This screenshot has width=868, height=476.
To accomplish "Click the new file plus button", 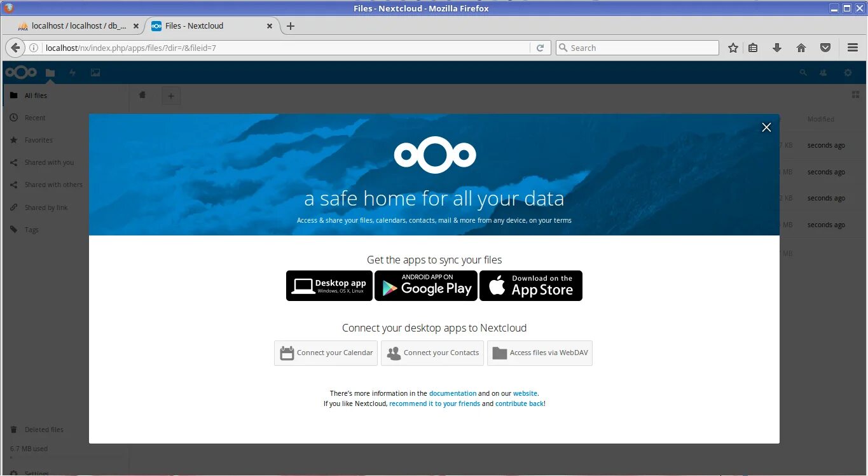I will coord(170,96).
